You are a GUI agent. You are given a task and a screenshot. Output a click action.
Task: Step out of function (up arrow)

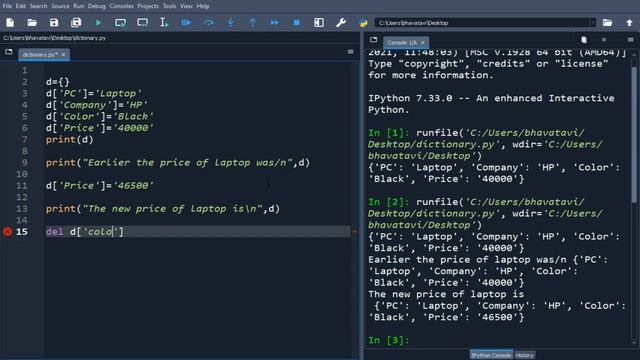(x=253, y=23)
